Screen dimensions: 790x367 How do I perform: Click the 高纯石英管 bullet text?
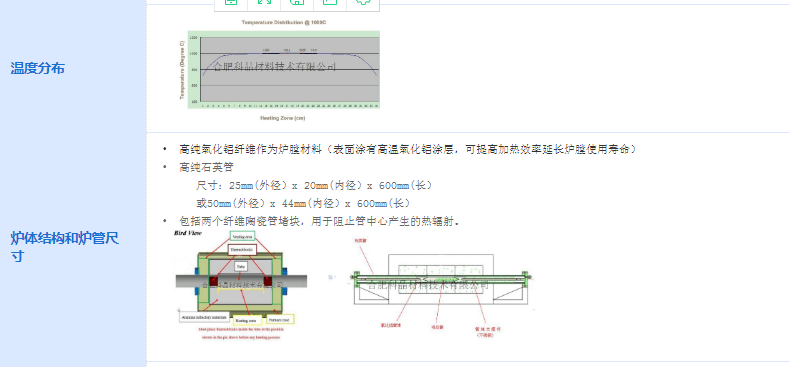(x=206, y=167)
